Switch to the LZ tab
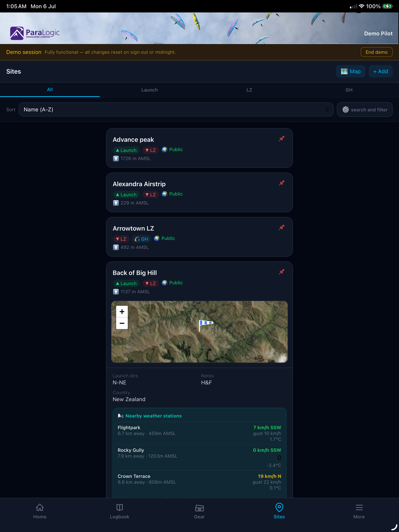 [x=249, y=90]
